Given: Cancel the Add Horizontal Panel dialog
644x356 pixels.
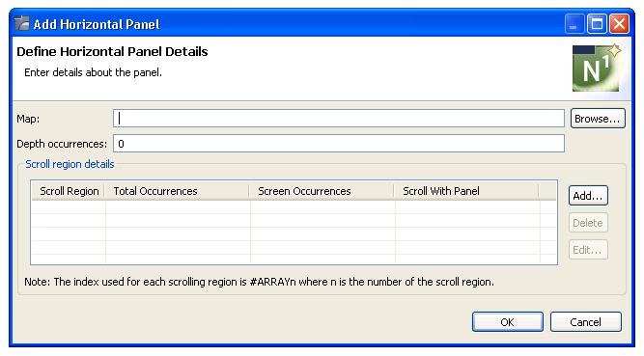Looking at the screenshot, I should [586, 322].
